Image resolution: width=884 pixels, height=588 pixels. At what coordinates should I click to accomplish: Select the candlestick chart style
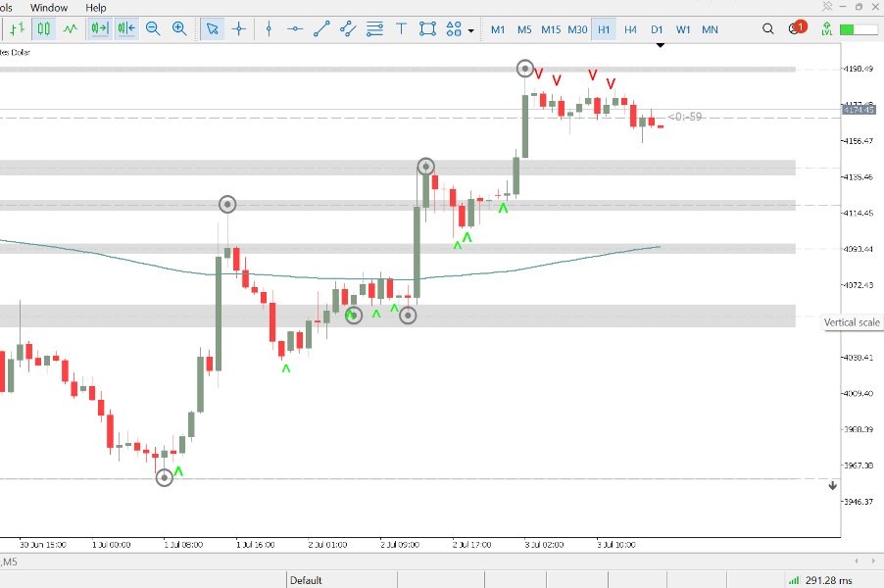pos(43,28)
